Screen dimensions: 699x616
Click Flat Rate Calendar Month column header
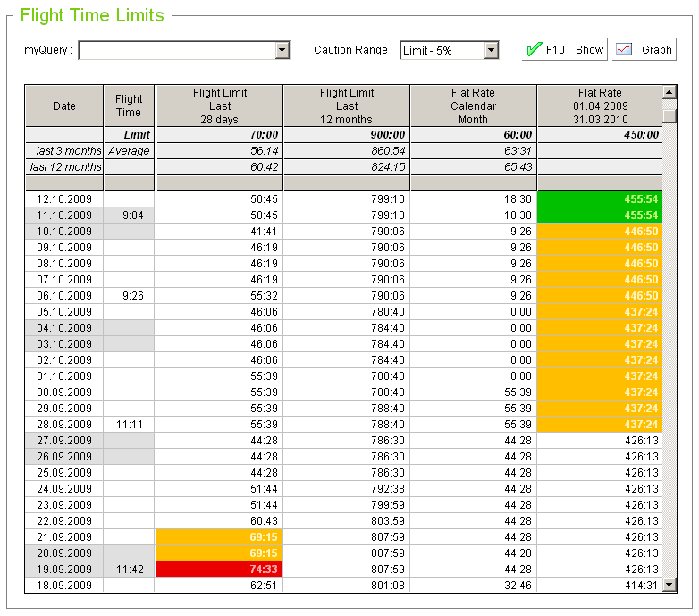point(473,106)
